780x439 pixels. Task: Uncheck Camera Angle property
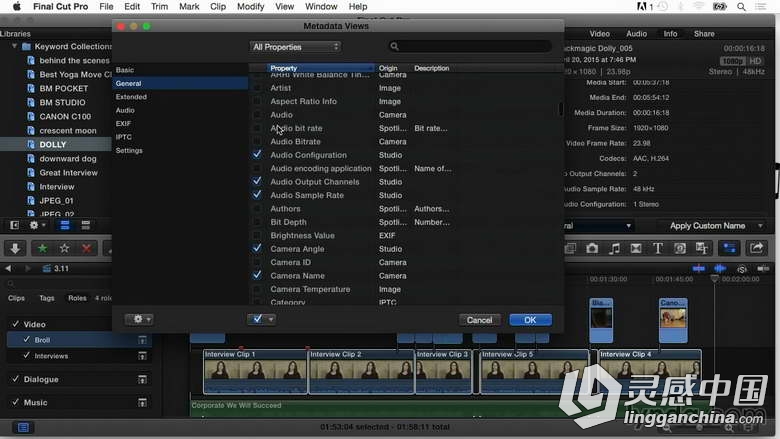(x=257, y=249)
